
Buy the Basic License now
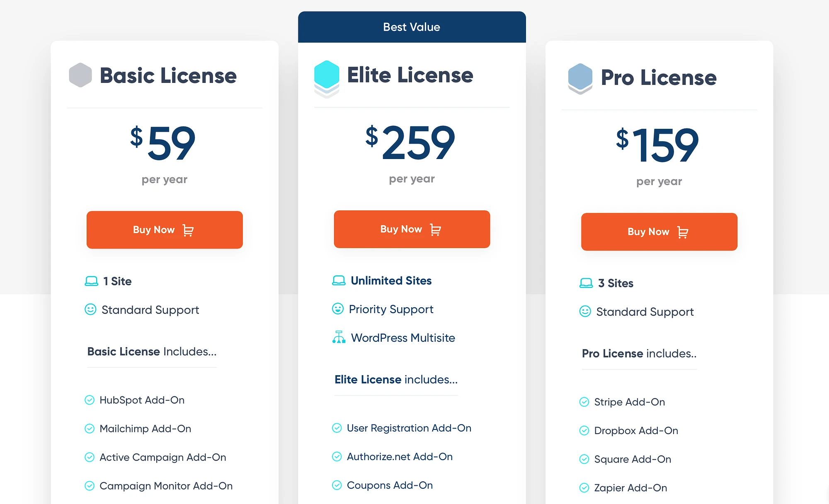pos(165,230)
